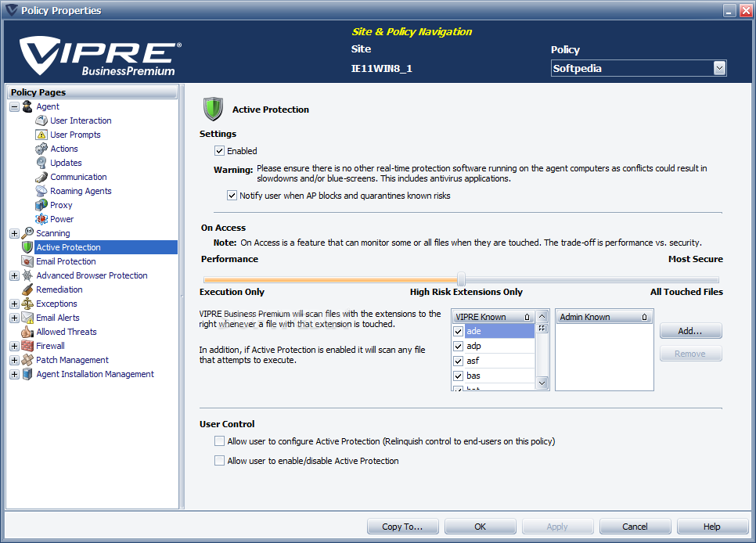Open the Allowed Threats policy page
Image resolution: width=756 pixels, height=543 pixels.
pos(66,332)
